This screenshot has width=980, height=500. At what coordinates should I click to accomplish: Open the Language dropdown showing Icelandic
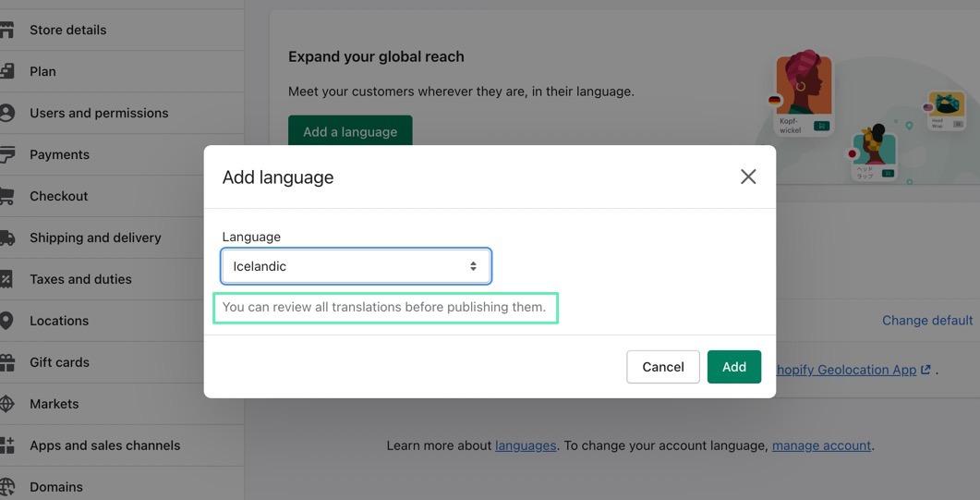(356, 266)
